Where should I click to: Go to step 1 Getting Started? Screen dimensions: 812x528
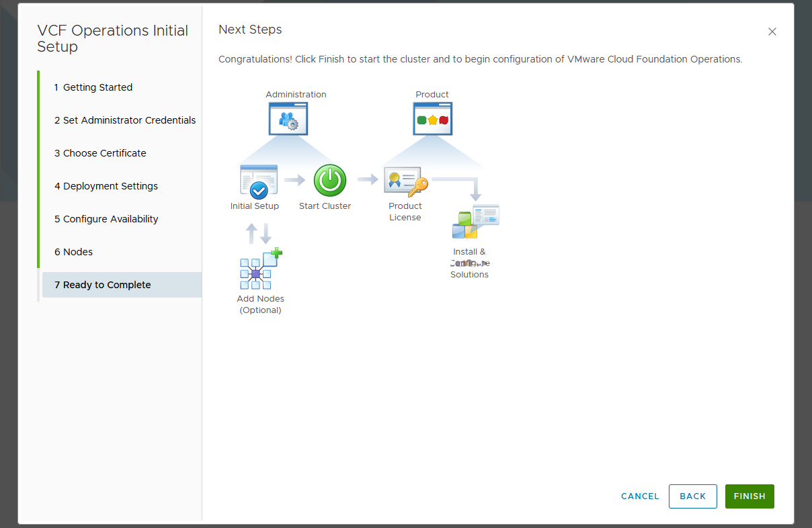93,87
